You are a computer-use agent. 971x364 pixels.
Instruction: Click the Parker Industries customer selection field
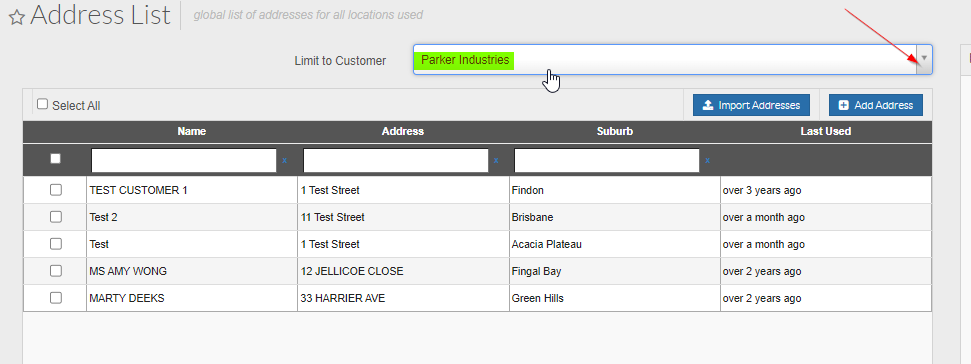pos(665,59)
